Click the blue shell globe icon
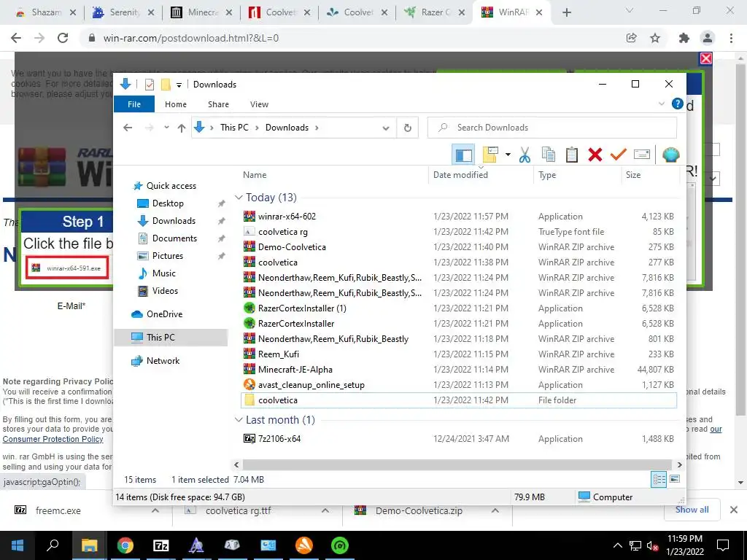Viewport: 747px width, 560px height. click(671, 155)
